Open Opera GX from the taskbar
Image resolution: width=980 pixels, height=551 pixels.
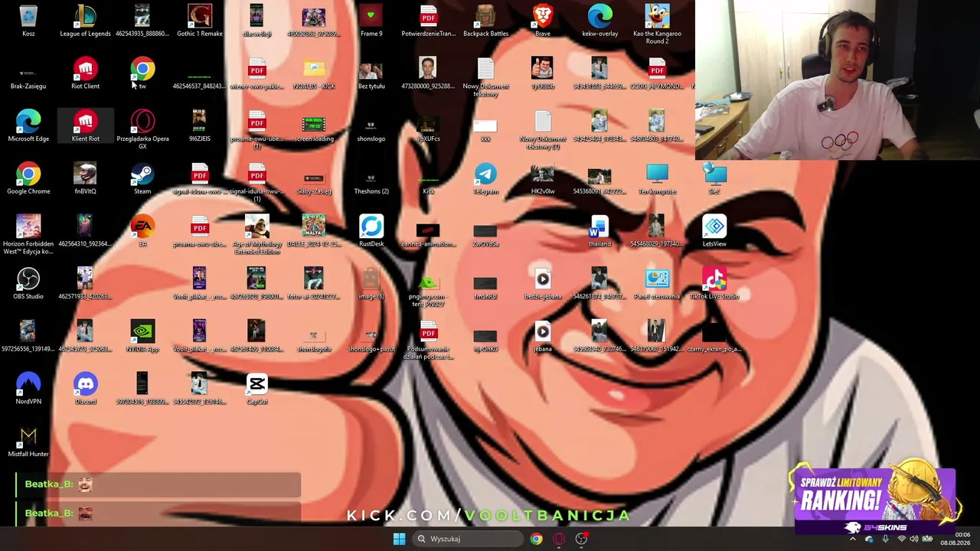click(x=559, y=539)
